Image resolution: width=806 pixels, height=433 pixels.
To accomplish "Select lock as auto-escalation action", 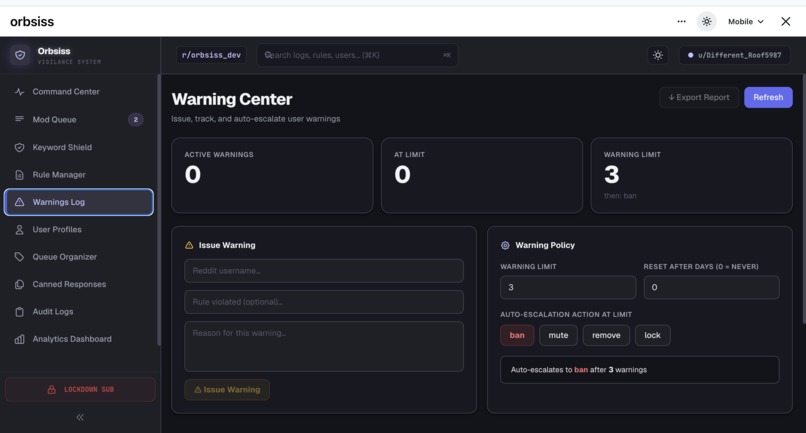I will point(652,335).
